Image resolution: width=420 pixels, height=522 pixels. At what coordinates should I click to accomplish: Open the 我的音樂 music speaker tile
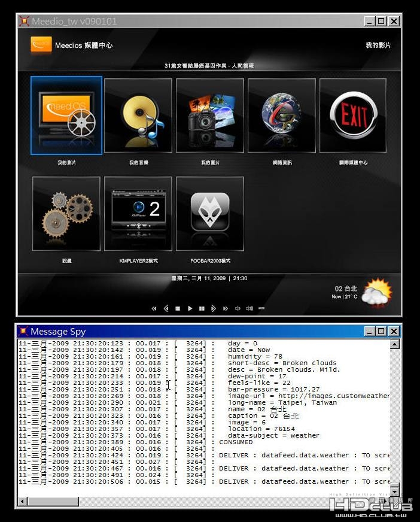[138, 116]
